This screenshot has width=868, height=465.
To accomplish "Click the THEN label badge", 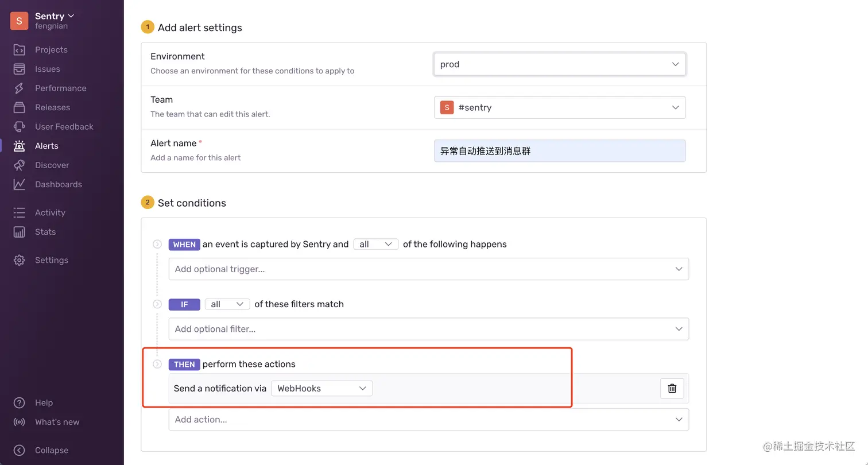I will pyautogui.click(x=184, y=364).
